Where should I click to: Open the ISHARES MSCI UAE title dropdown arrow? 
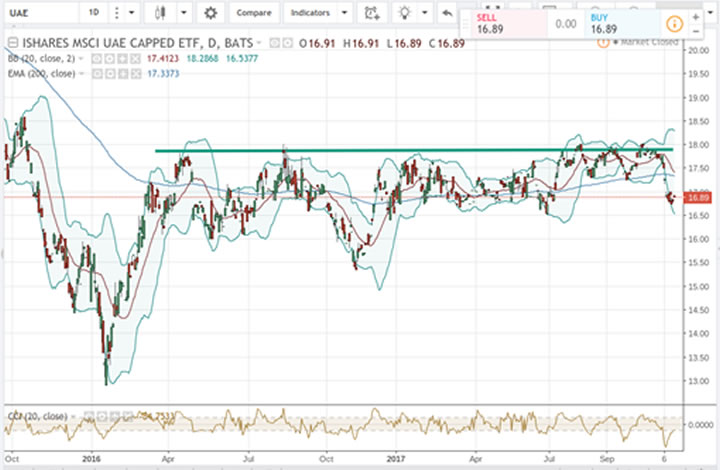tap(259, 43)
